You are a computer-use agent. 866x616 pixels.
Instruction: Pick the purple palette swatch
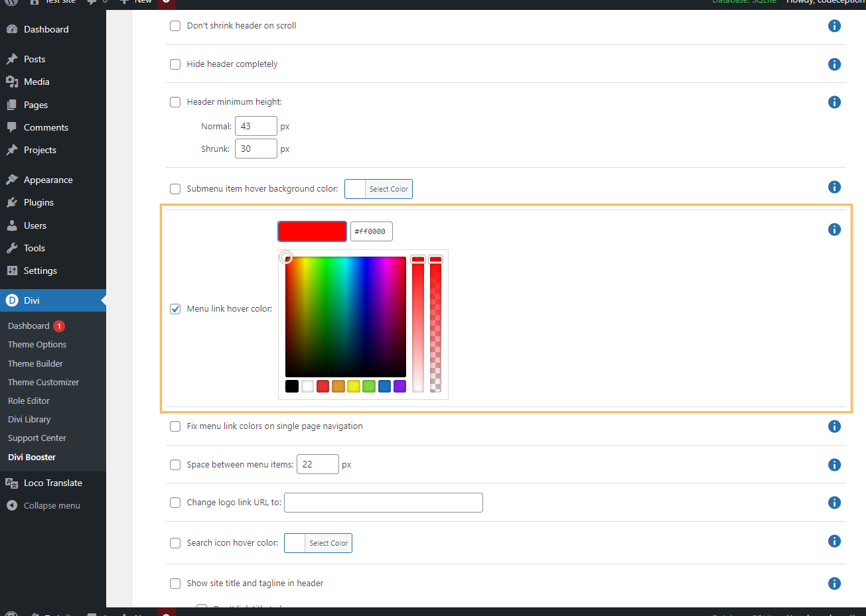(399, 386)
